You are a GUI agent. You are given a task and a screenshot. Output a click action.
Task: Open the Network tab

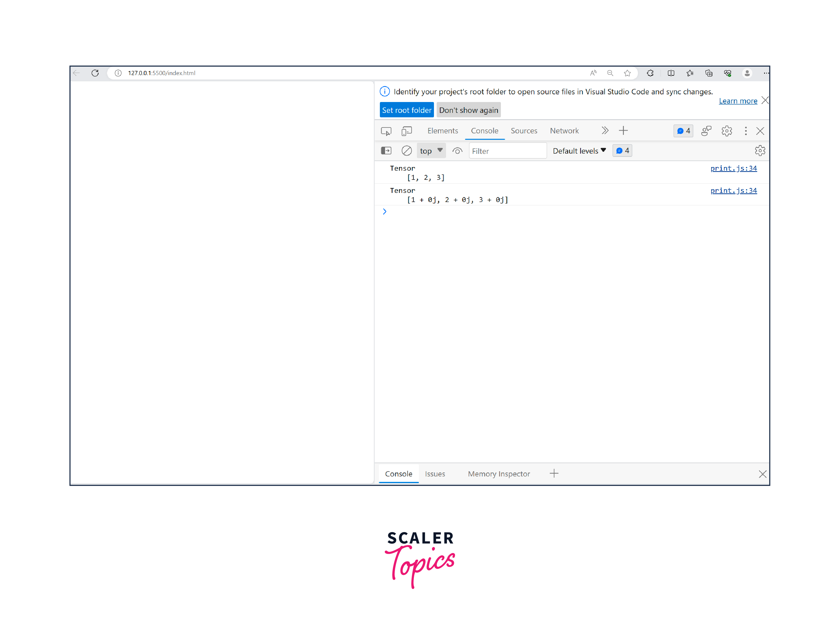tap(564, 131)
